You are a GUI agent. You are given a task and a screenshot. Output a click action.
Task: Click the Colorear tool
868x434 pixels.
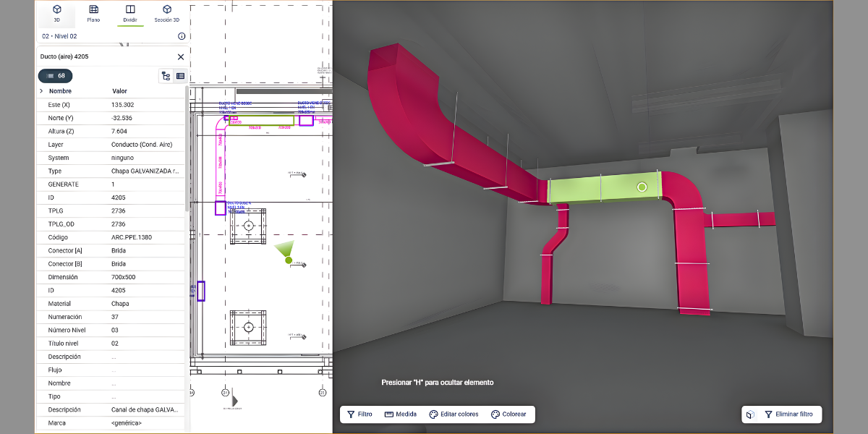point(509,414)
